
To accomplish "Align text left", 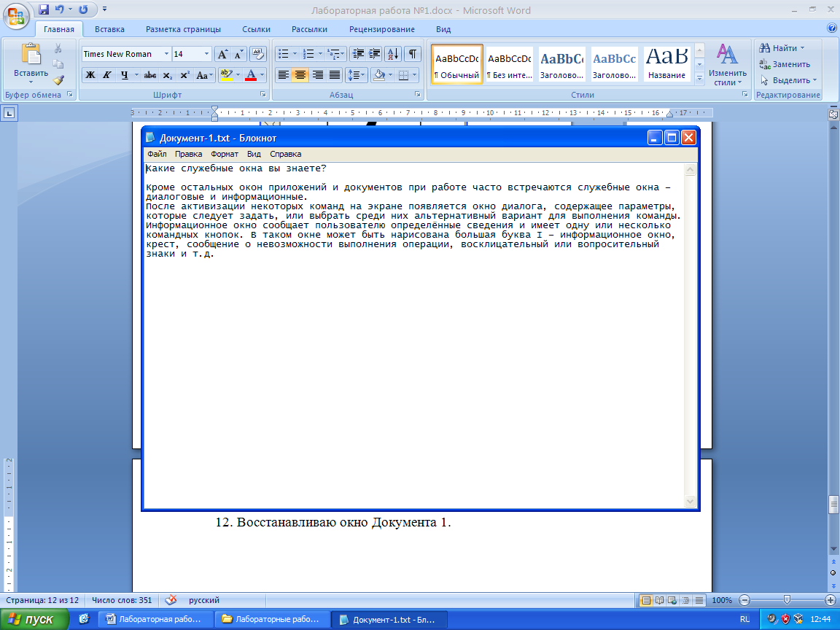I will [x=284, y=75].
